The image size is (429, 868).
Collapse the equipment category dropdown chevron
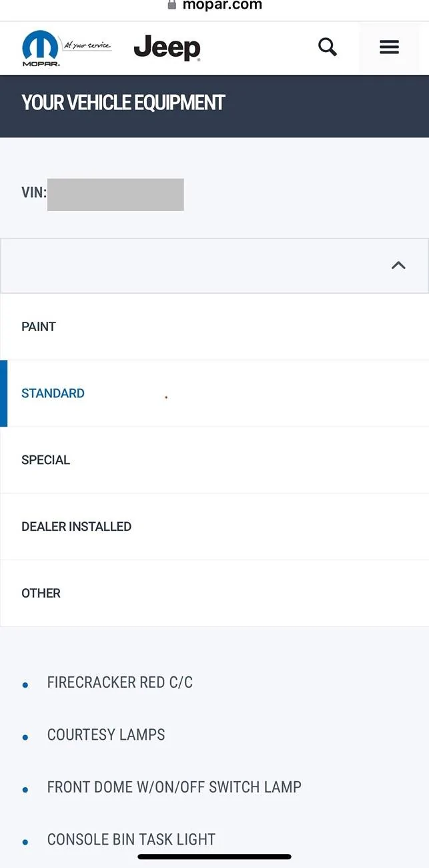398,265
